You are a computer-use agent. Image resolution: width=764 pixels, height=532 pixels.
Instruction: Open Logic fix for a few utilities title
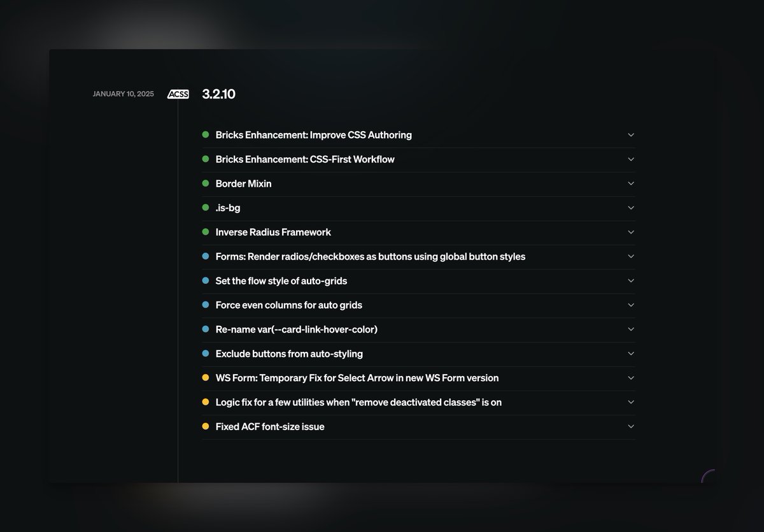[x=358, y=402]
